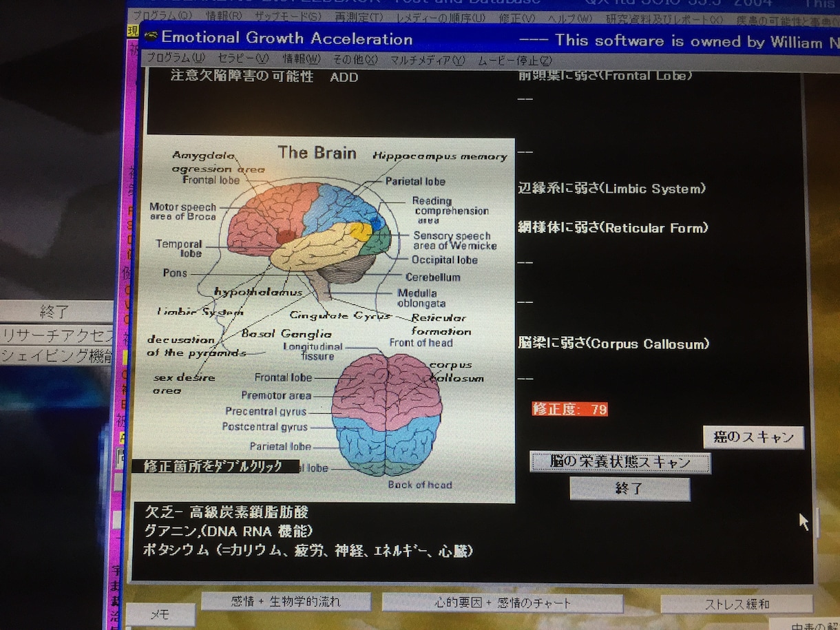The image size is (840, 630).
Task: Click the Limbic System label on diagram
Action: point(200,312)
